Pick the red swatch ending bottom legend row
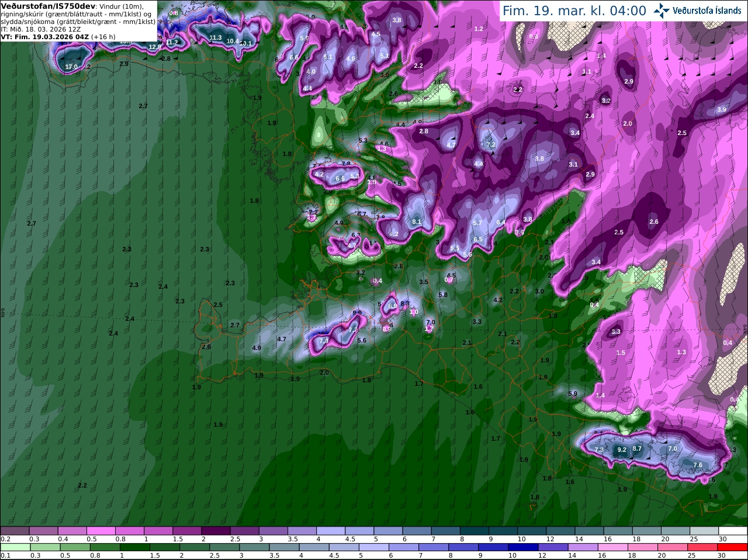Viewport: 748px width, 560px height. [x=733, y=547]
